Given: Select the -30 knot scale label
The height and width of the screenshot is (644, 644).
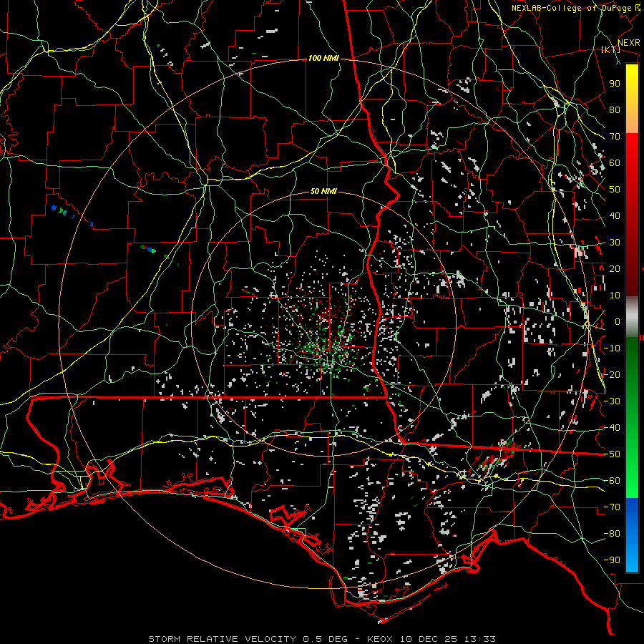Looking at the screenshot, I should 612,401.
